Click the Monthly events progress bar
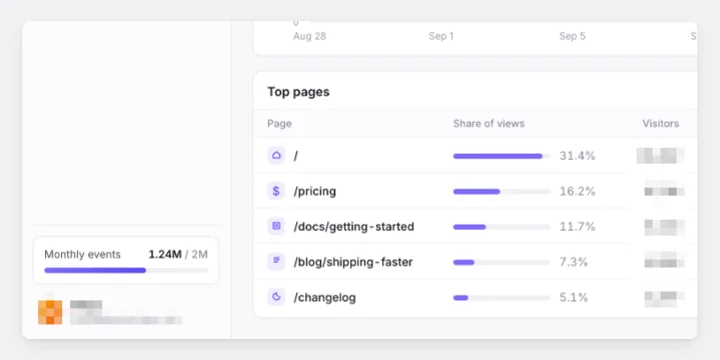Screen dimensions: 720x360 pos(126,270)
